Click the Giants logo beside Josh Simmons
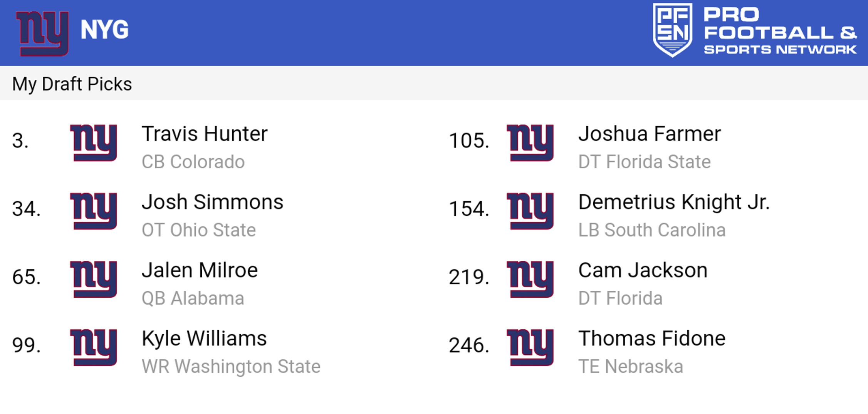The width and height of the screenshot is (868, 414). 94,211
